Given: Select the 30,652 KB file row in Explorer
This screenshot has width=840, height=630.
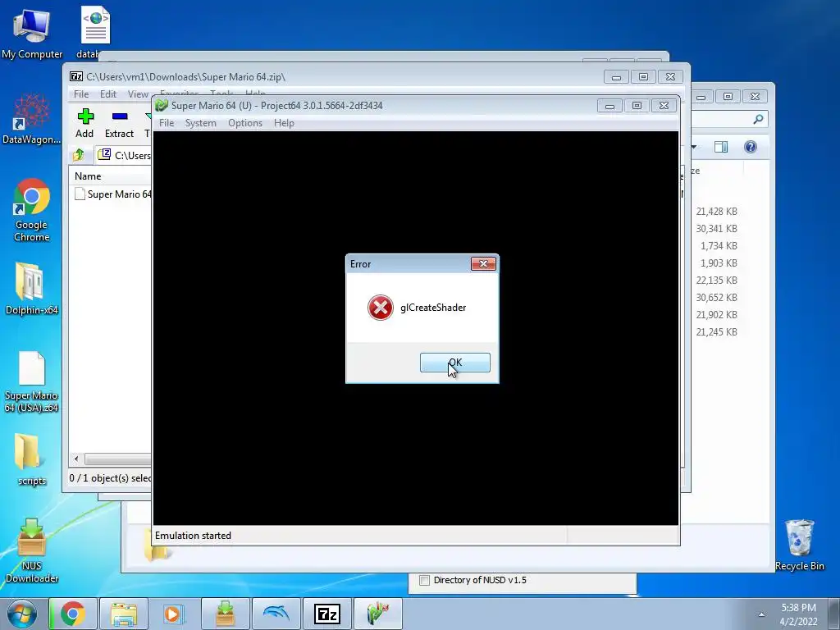Looking at the screenshot, I should [x=716, y=297].
